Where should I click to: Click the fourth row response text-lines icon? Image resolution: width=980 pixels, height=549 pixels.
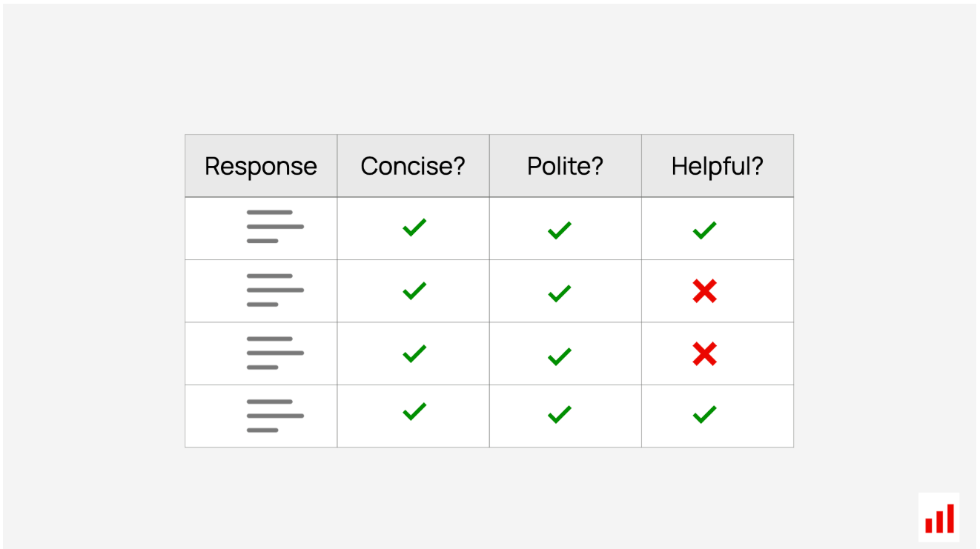[x=275, y=416]
